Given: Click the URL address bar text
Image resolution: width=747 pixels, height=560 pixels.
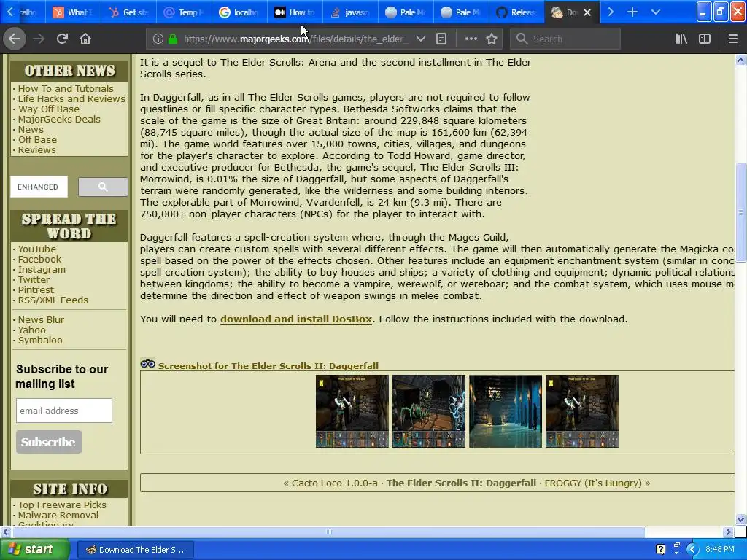Looking at the screenshot, I should coord(293,39).
